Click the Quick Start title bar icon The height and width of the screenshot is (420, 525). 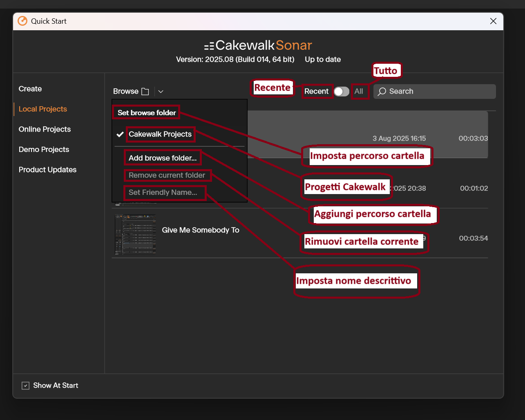coord(22,21)
